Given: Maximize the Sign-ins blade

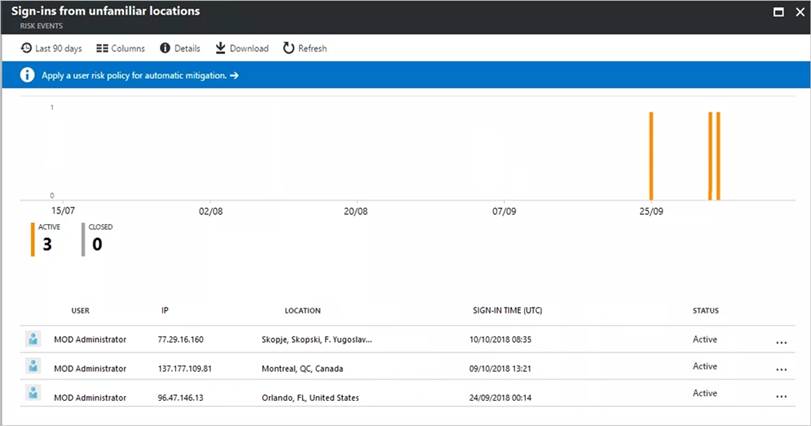Looking at the screenshot, I should coord(779,12).
